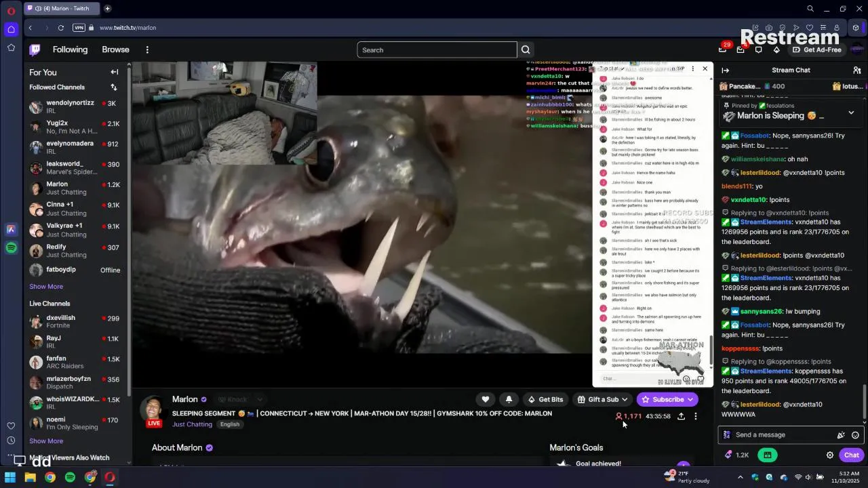Open Get Bits diamond icon in top bar
The width and height of the screenshot is (868, 488).
coord(776,49)
